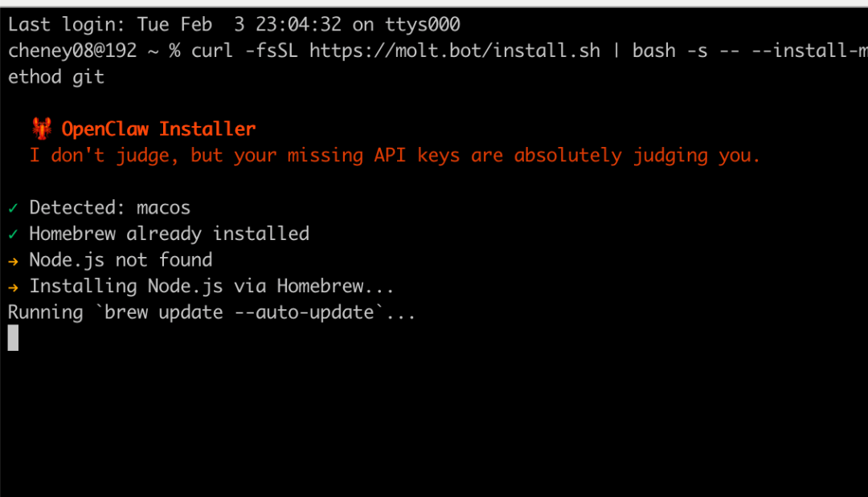The width and height of the screenshot is (868, 497).
Task: Click the OpenClaw Installer heading
Action: point(158,128)
